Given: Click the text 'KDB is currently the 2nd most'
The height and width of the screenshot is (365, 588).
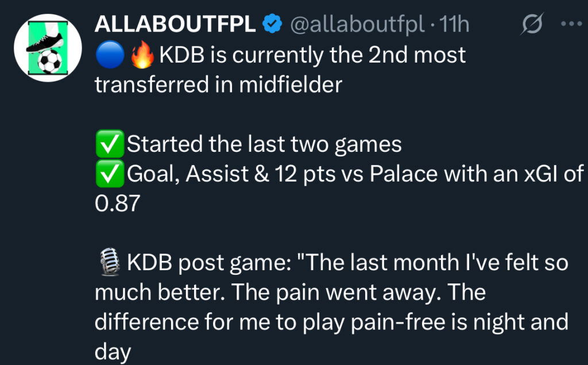Looking at the screenshot, I should coord(312,56).
